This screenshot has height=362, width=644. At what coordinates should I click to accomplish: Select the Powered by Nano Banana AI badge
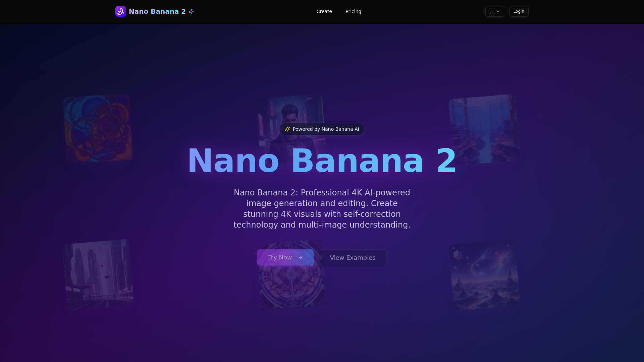tap(322, 129)
